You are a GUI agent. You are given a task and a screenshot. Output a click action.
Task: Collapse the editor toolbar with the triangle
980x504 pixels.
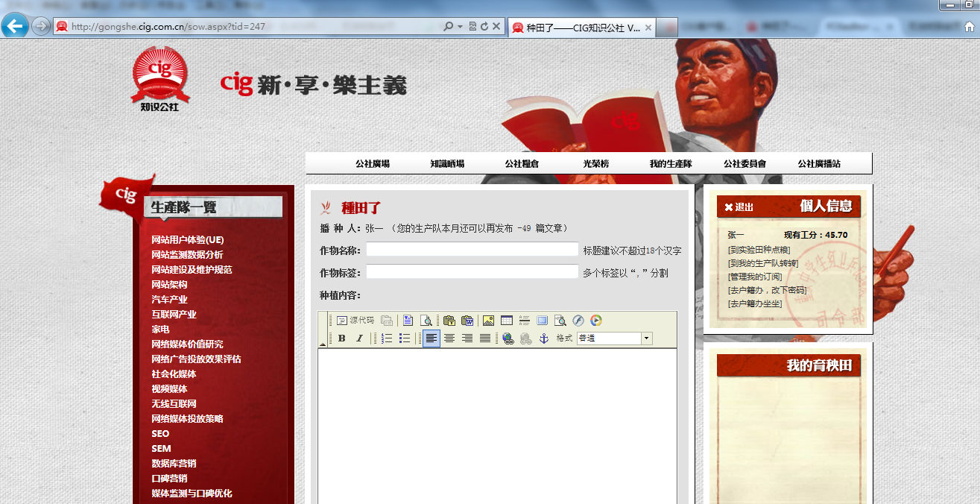tap(323, 344)
